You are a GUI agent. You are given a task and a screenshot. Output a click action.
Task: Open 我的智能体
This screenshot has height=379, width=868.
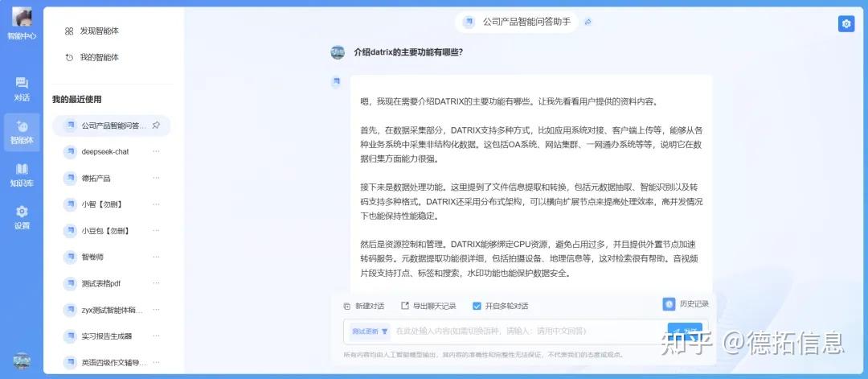tap(92, 57)
